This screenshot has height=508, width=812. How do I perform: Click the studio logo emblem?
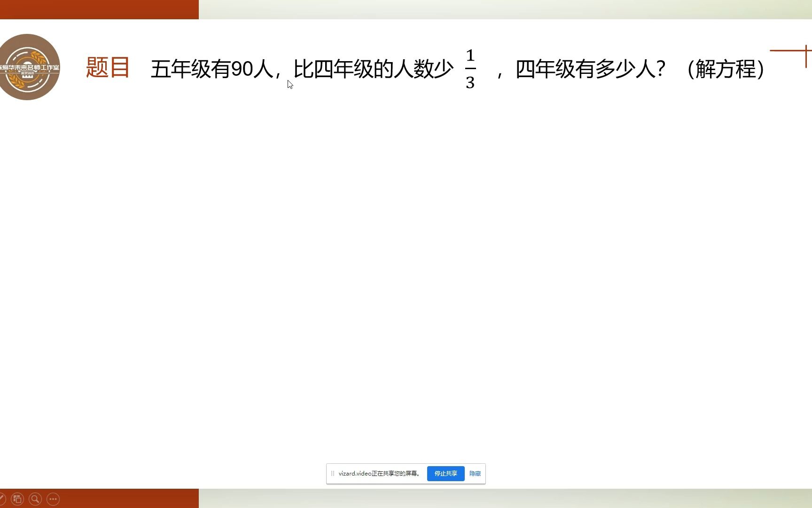[x=28, y=67]
